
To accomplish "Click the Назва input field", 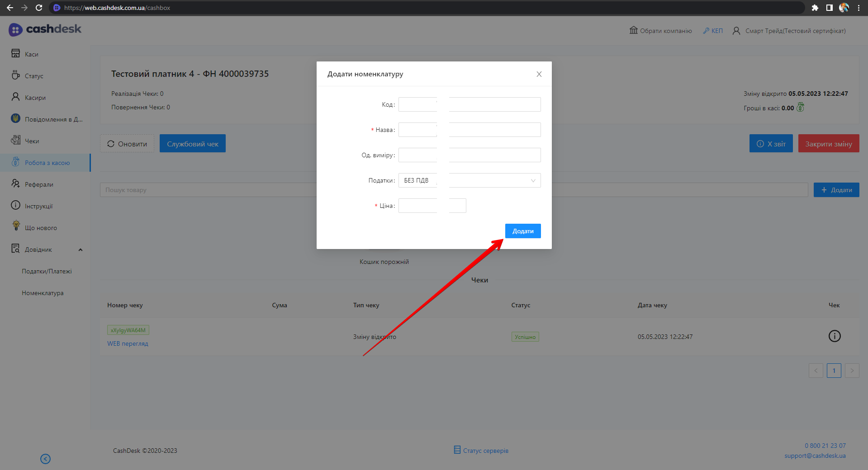I will click(x=469, y=130).
